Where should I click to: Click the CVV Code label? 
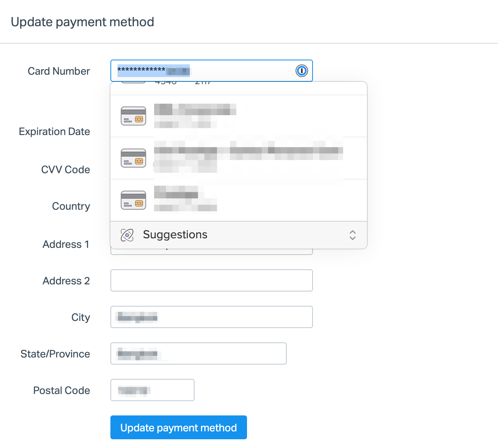click(66, 170)
